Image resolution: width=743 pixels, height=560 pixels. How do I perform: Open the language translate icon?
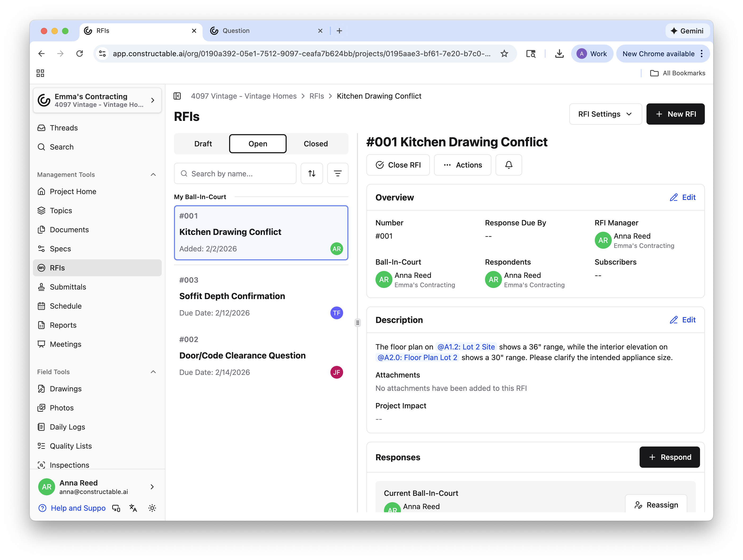point(133,508)
